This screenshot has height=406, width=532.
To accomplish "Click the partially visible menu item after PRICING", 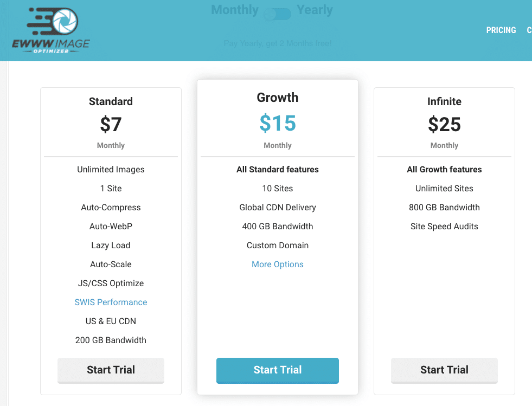I will (x=529, y=30).
